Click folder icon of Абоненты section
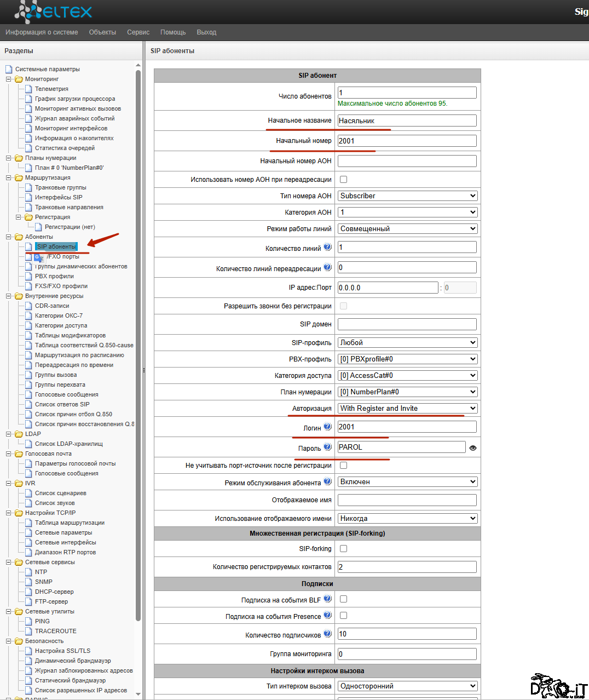This screenshot has width=589, height=700. (x=19, y=237)
